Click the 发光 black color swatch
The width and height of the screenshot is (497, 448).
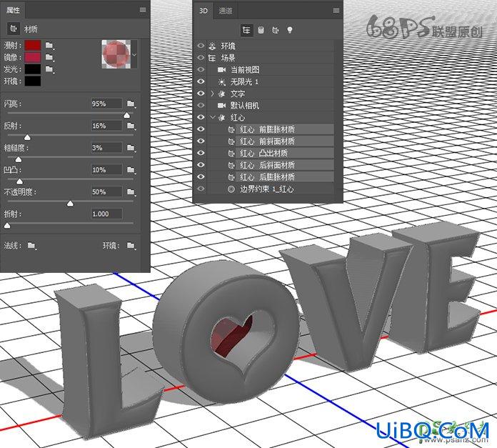tap(33, 69)
